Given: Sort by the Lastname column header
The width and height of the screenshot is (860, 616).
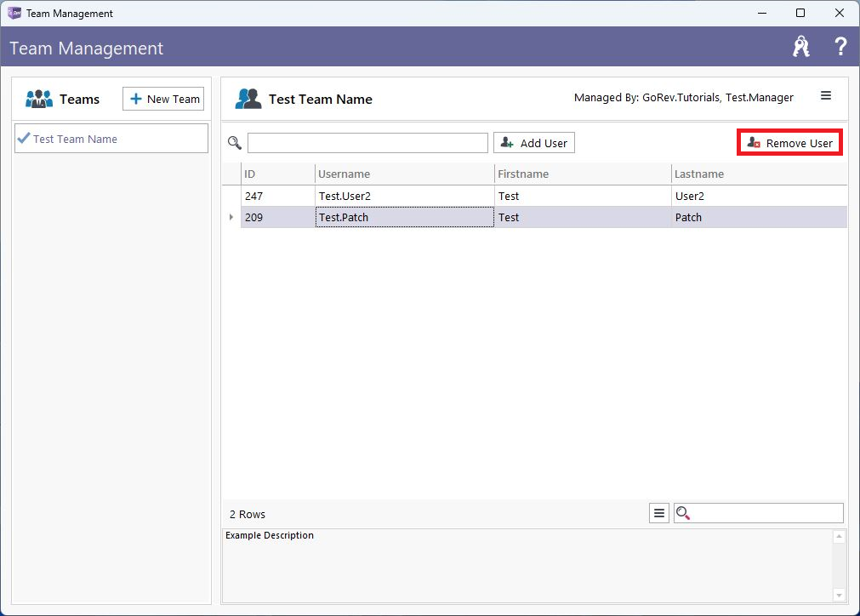Looking at the screenshot, I should [x=759, y=174].
